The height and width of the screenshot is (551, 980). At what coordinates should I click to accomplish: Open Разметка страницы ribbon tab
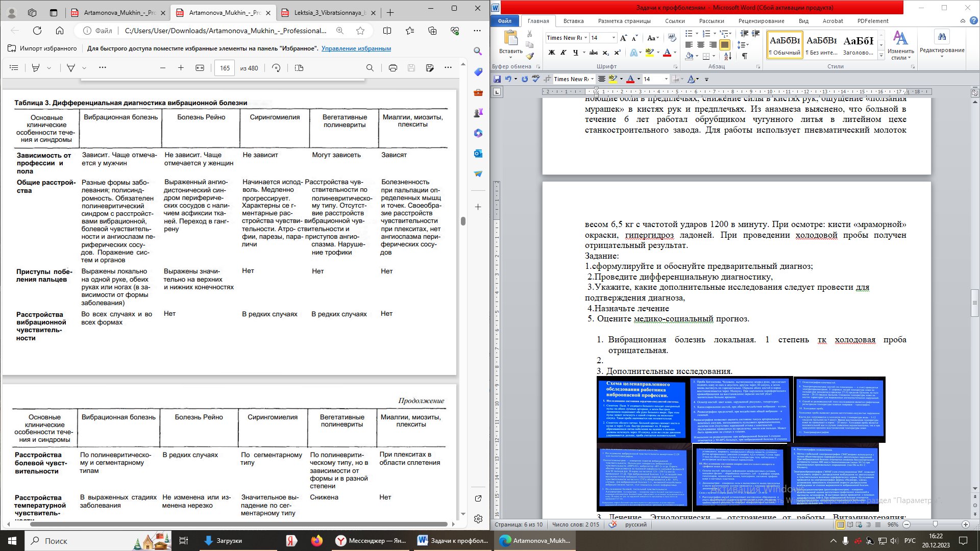click(x=624, y=21)
